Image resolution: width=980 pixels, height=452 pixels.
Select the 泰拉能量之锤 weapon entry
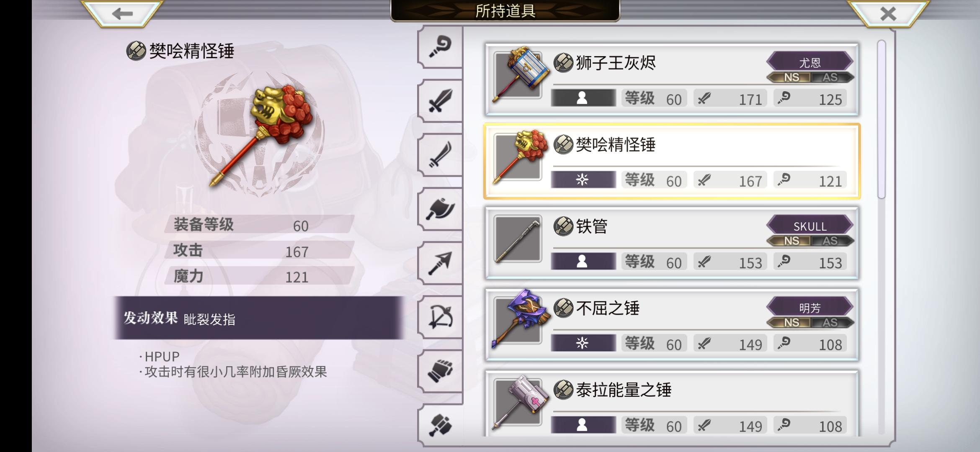(x=672, y=403)
